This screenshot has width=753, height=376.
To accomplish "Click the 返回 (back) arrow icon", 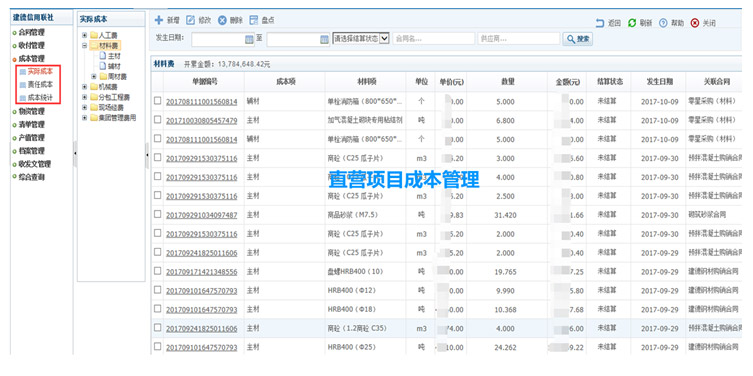I will 600,23.
